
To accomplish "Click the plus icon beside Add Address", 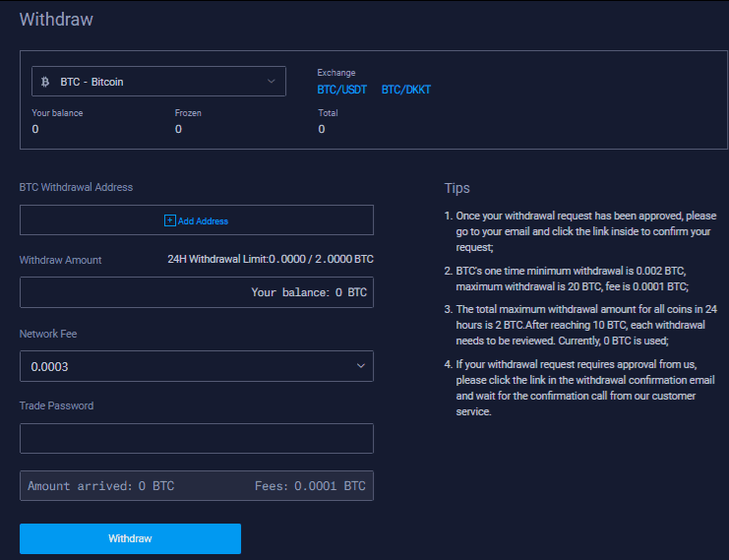I will pos(169,220).
